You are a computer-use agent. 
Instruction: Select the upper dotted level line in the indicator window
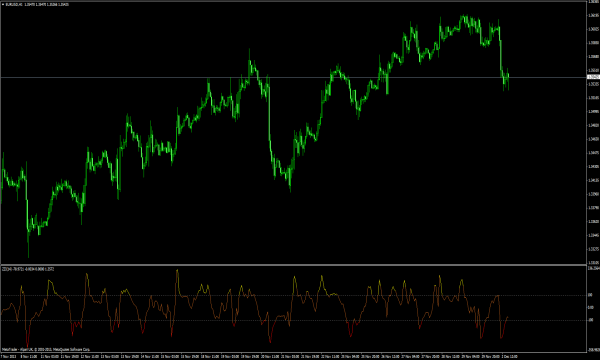click(293, 295)
